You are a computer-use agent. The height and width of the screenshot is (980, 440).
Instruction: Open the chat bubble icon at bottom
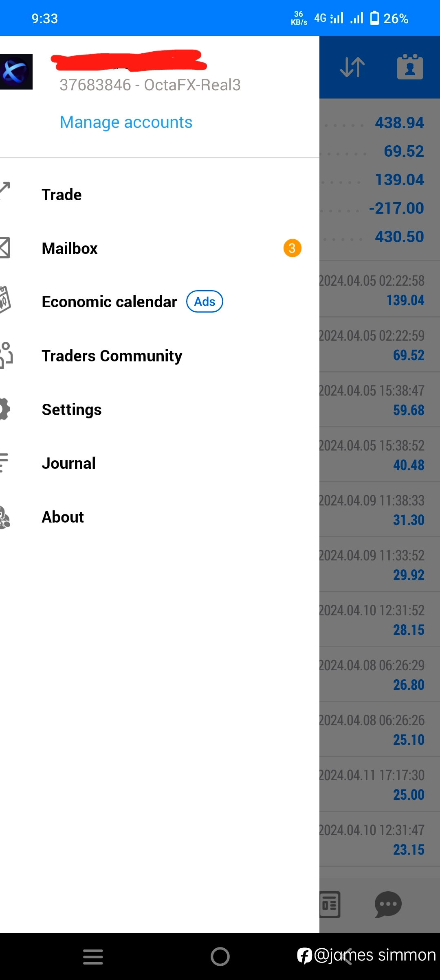pyautogui.click(x=388, y=904)
